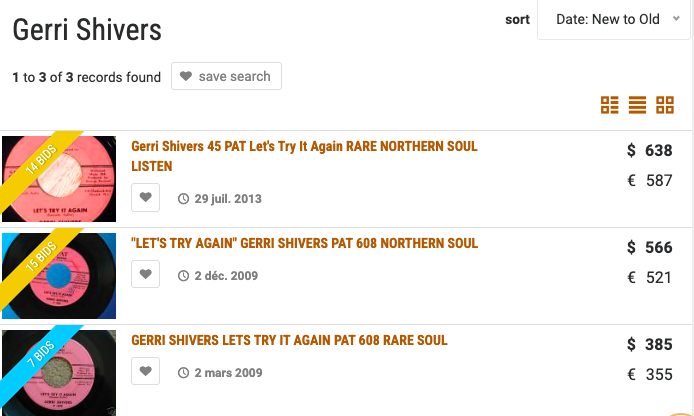Click the $ 638 price
694x416 pixels.
click(x=649, y=150)
